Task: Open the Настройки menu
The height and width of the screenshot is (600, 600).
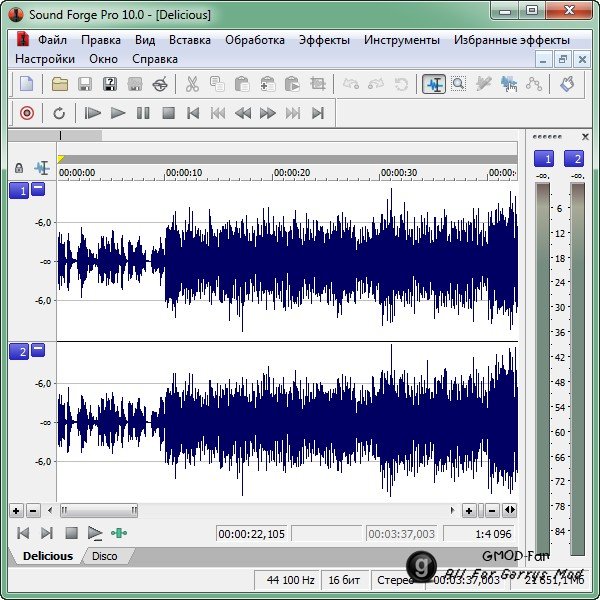Action: 45,59
